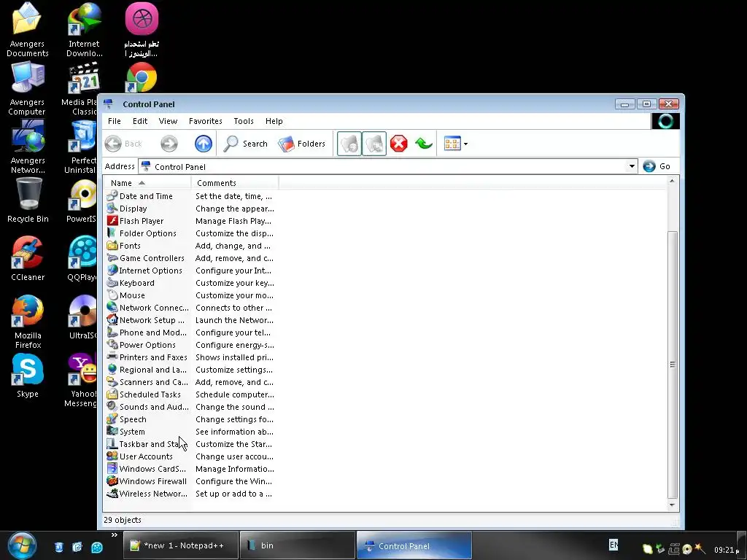The image size is (747, 560).
Task: Click the Go button beside address bar
Action: (657, 166)
